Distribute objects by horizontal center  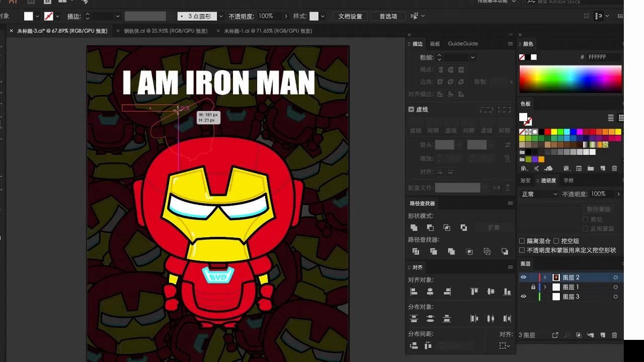coord(491,318)
